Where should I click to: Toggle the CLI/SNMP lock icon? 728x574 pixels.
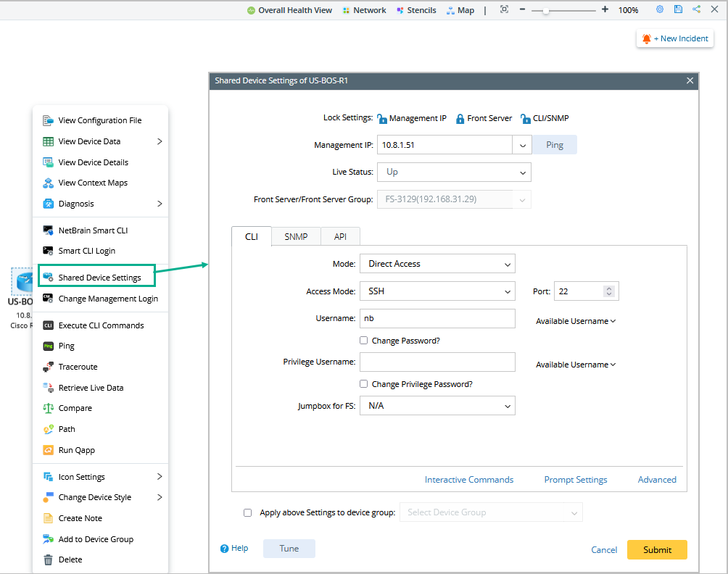[x=526, y=119]
